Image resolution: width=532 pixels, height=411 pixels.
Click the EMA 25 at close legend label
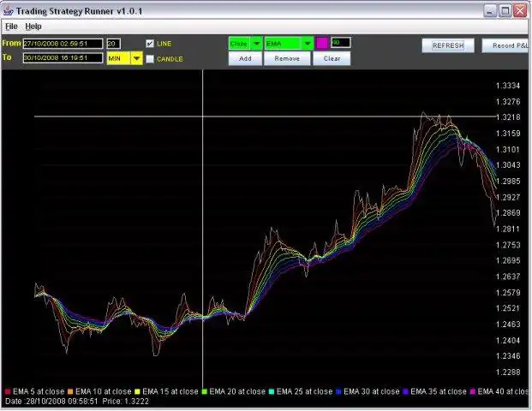pos(304,391)
